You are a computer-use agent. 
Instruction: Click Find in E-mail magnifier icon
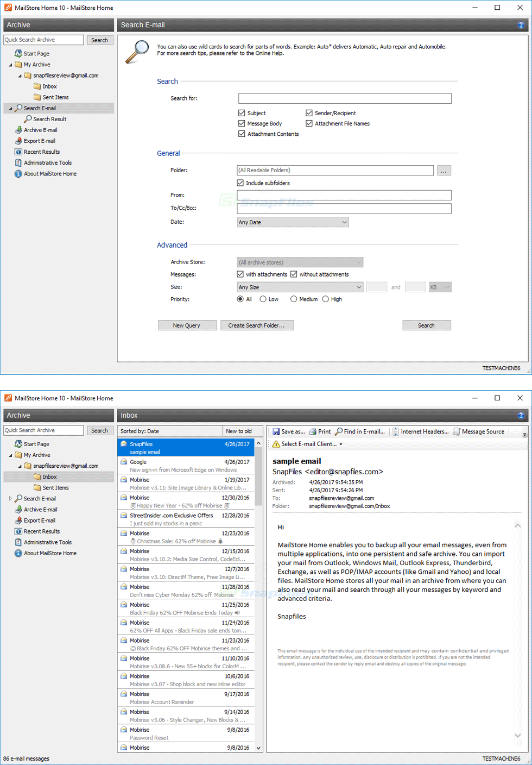click(339, 431)
